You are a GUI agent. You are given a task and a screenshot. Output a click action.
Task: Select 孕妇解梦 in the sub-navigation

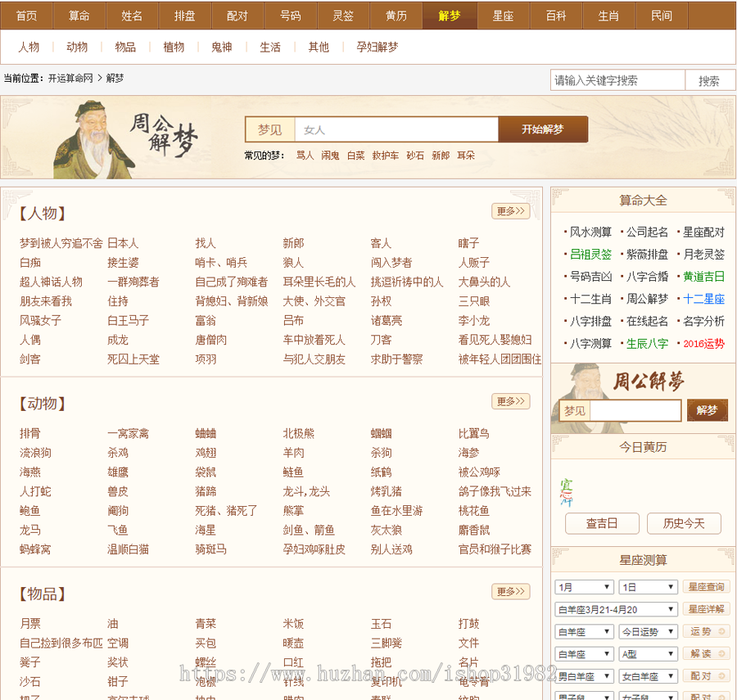pyautogui.click(x=378, y=47)
